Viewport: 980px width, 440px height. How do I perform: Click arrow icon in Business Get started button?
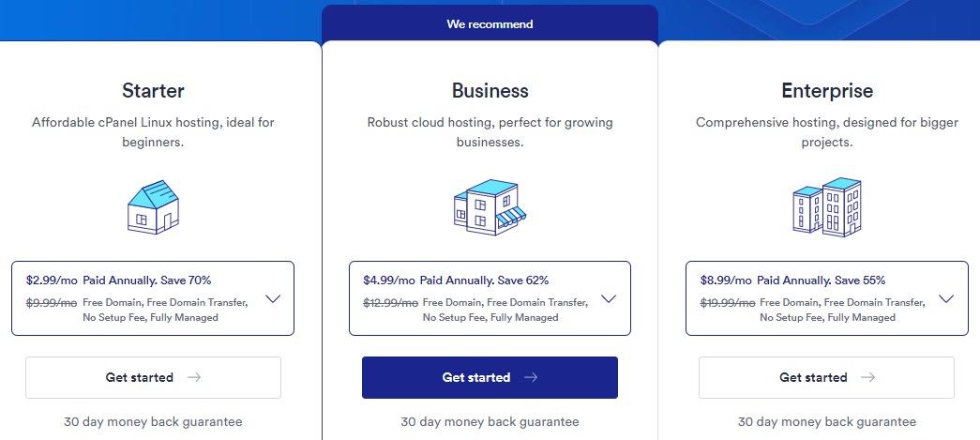pos(531,377)
